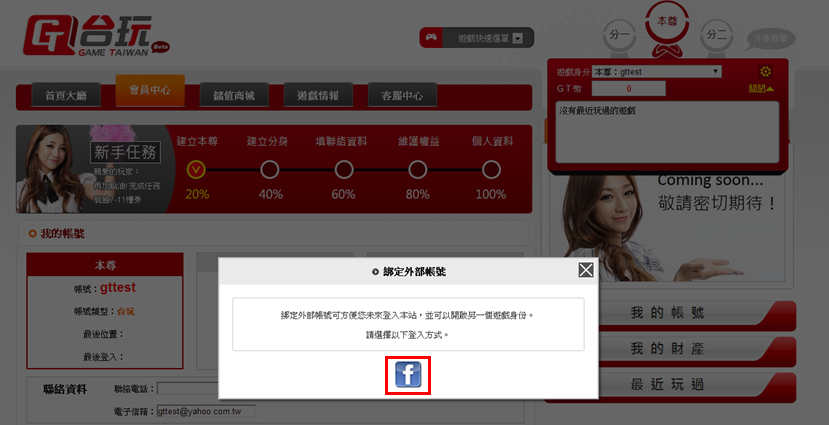
Task: Open the settings gear in identity panel
Action: pyautogui.click(x=765, y=71)
